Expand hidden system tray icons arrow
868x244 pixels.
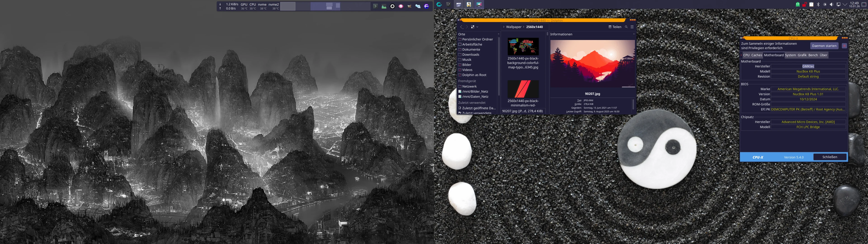[x=845, y=4]
